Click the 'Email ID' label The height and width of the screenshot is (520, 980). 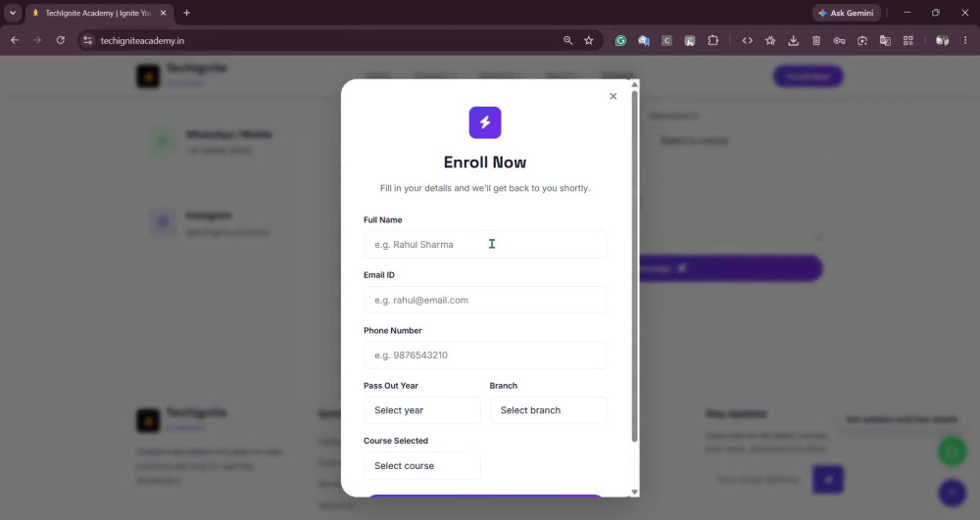pos(379,274)
